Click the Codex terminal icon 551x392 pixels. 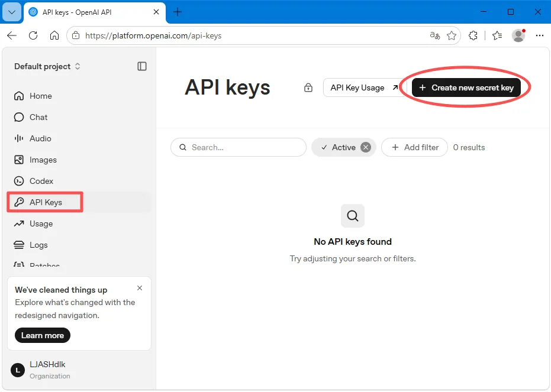click(19, 181)
